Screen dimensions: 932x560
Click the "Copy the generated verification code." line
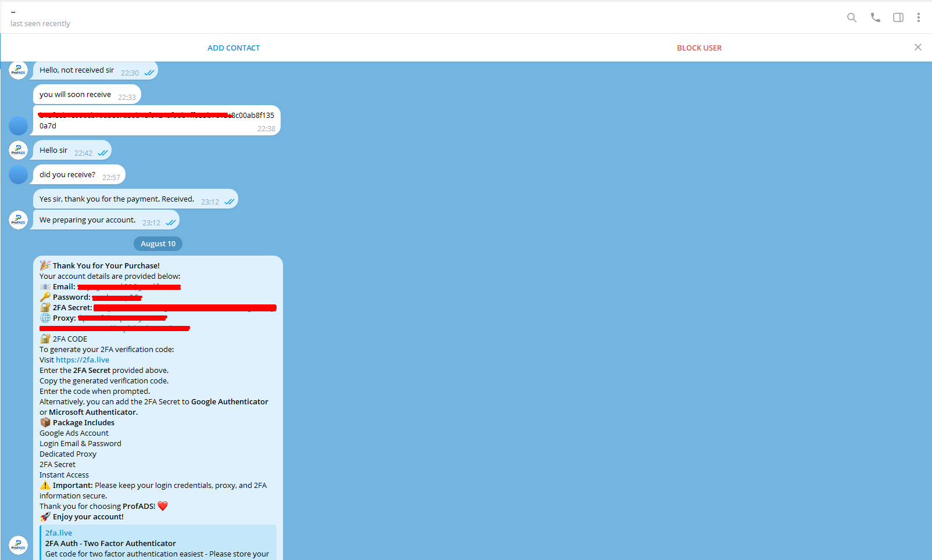coord(104,381)
